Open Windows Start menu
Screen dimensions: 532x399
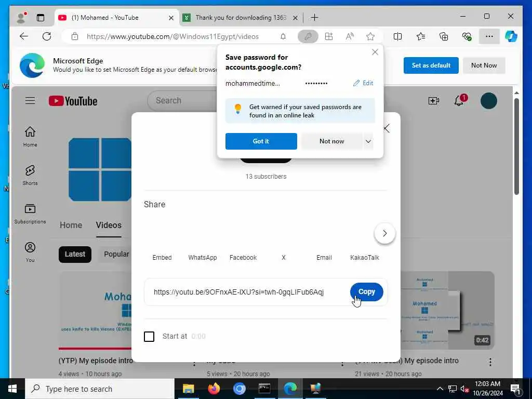(12, 389)
